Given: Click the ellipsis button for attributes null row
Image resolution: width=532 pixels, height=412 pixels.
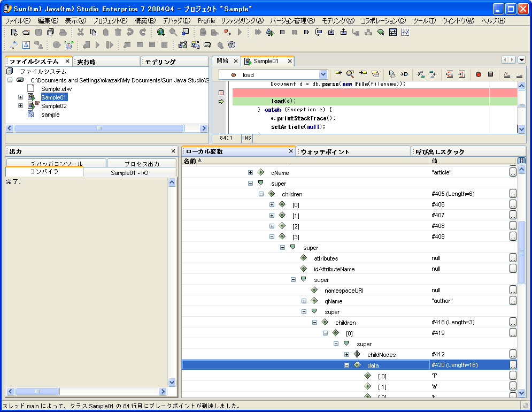Looking at the screenshot, I should [513, 258].
